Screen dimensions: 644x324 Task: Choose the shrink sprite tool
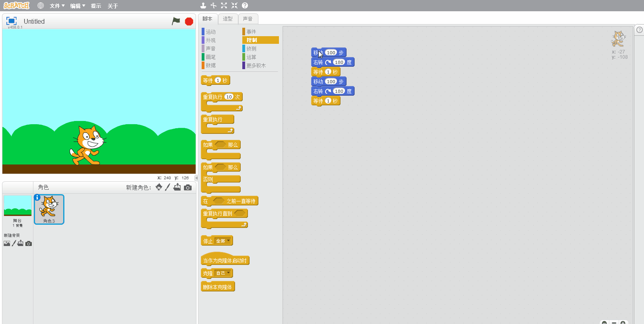(x=234, y=6)
